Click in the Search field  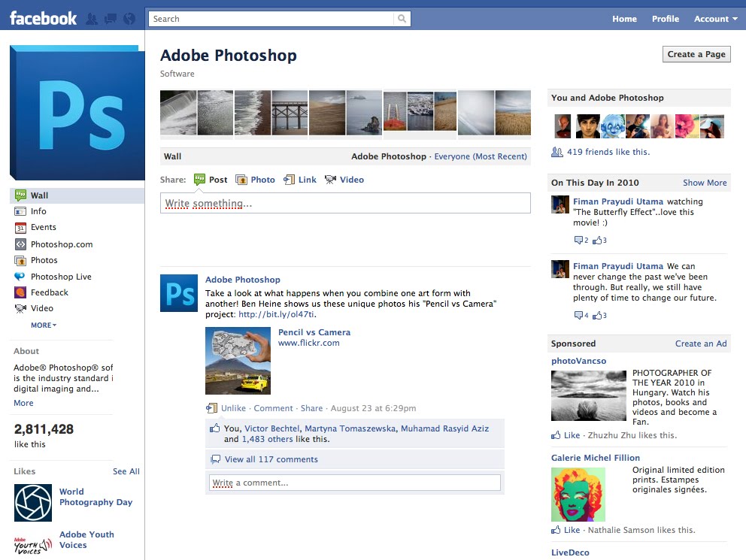(x=272, y=19)
